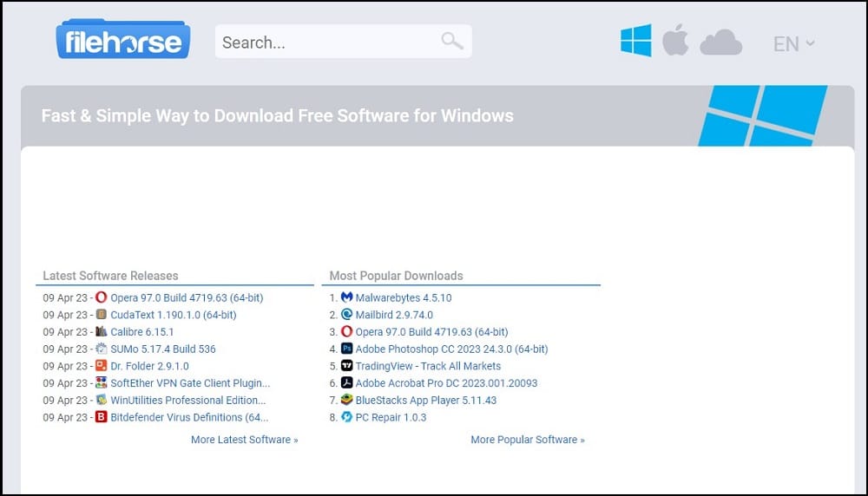This screenshot has height=496, width=868.
Task: Click the Malwarebytes icon
Action: coord(346,297)
